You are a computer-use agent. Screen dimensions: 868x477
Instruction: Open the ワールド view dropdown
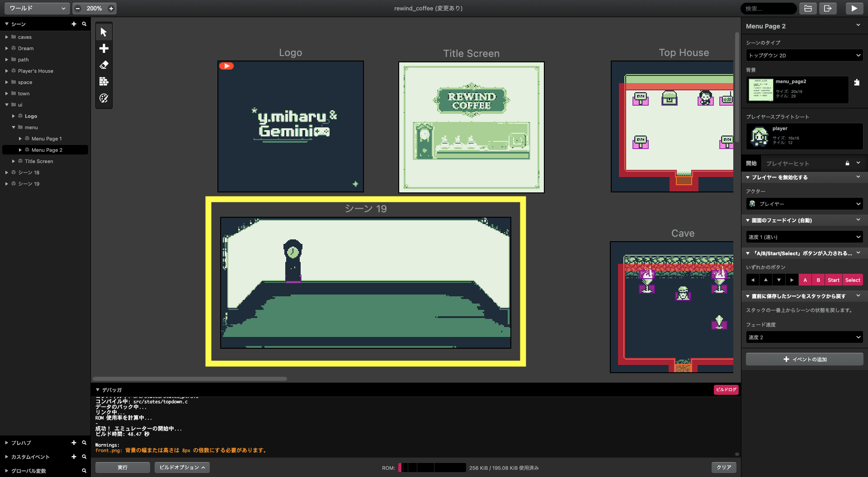[37, 8]
